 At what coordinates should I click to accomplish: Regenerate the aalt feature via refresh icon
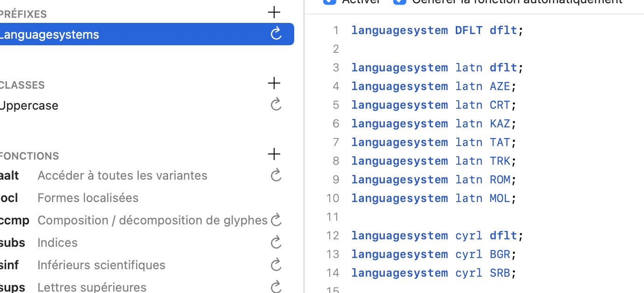(x=276, y=175)
